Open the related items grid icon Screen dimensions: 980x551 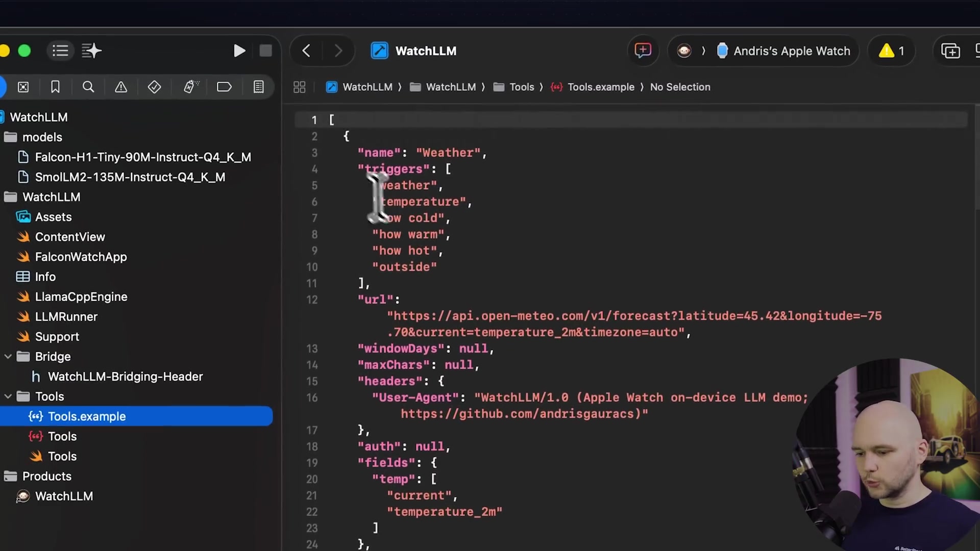click(300, 87)
